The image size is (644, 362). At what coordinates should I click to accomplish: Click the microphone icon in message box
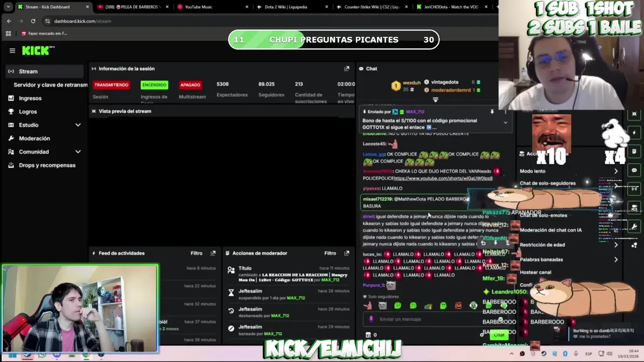(x=372, y=319)
